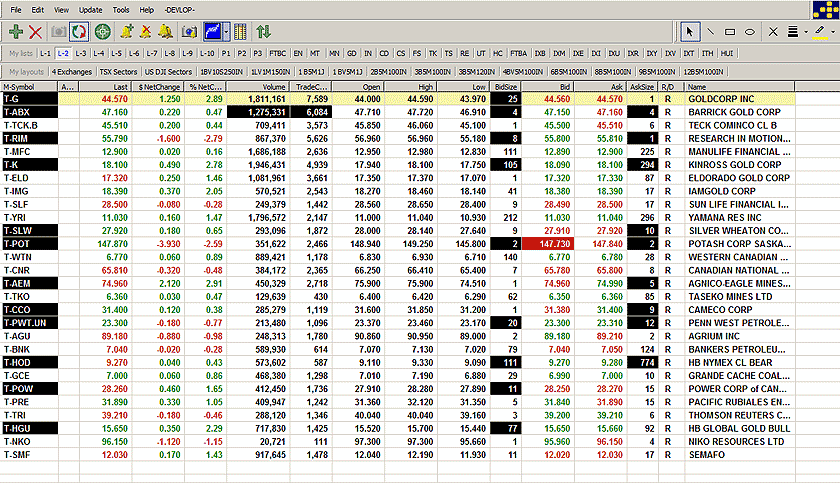The width and height of the screenshot is (840, 483).
Task: Click the blue chart icon button
Action: 213,32
